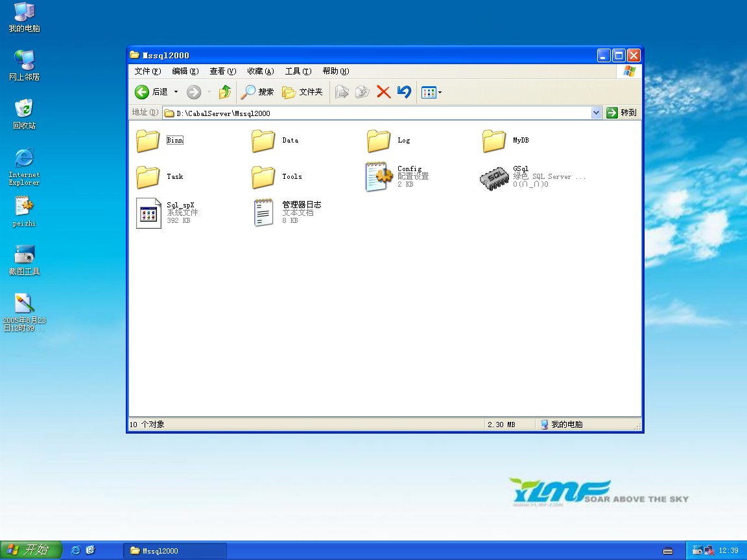
Task: Select the Config settings file icon
Action: pyautogui.click(x=379, y=177)
